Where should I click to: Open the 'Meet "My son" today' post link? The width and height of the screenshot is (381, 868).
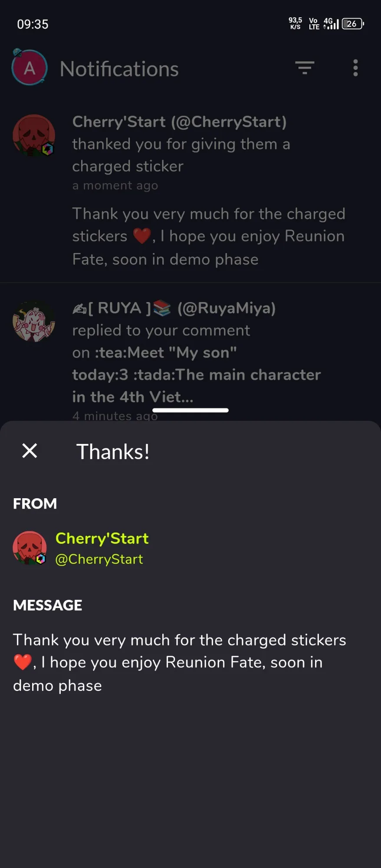click(x=197, y=375)
